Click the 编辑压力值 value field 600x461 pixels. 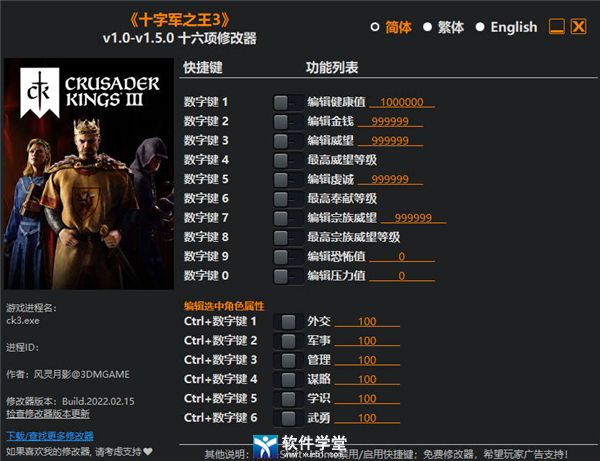(402, 276)
